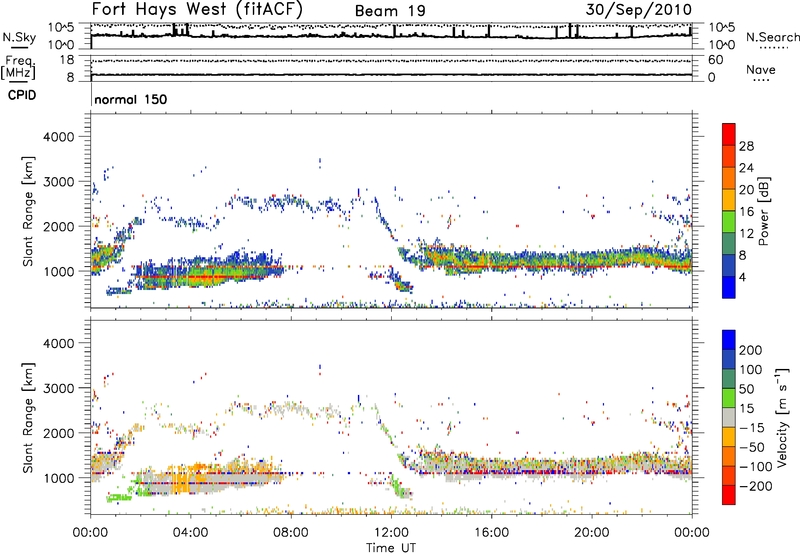This screenshot has height=554, width=800.
Task: Click the '04:00' time axis label
Action: [191, 533]
